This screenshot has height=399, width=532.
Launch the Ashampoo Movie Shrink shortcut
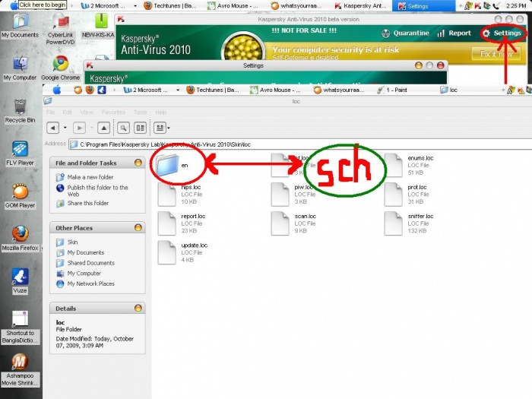[x=20, y=370]
